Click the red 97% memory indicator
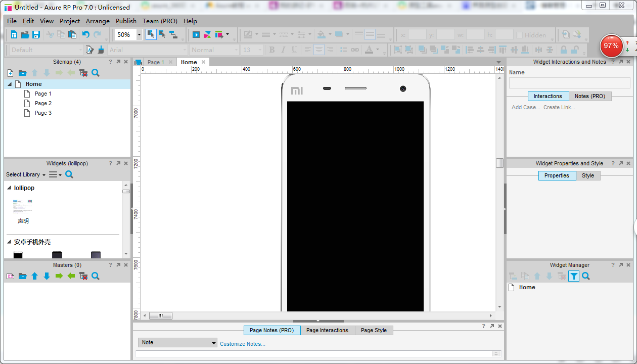This screenshot has height=364, width=637. 611,46
